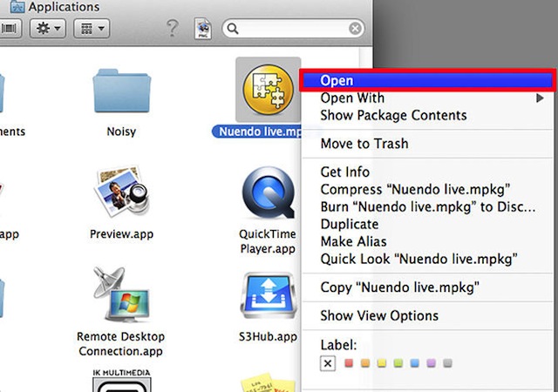
Task: Choose Get Info from context menu
Action: [427, 172]
